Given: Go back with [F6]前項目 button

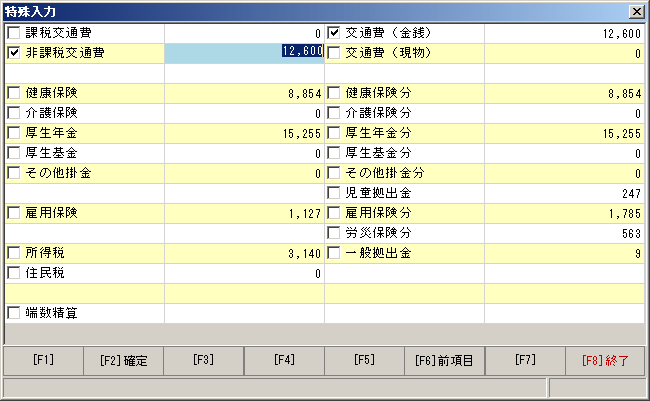Looking at the screenshot, I should (x=444, y=360).
